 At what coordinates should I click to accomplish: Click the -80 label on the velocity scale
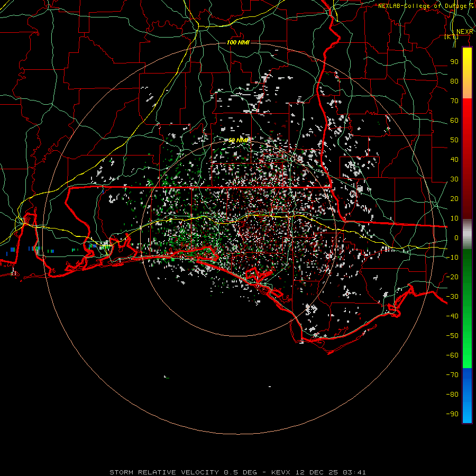coord(452,395)
